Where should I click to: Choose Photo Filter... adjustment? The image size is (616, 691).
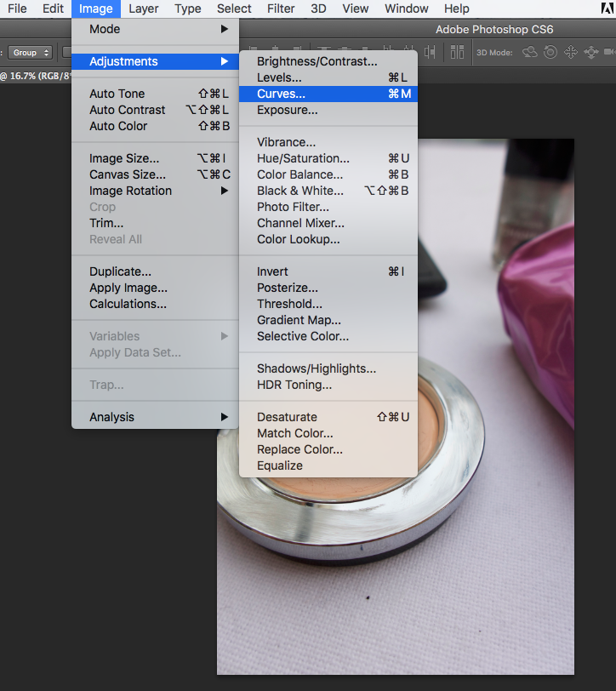[328, 207]
